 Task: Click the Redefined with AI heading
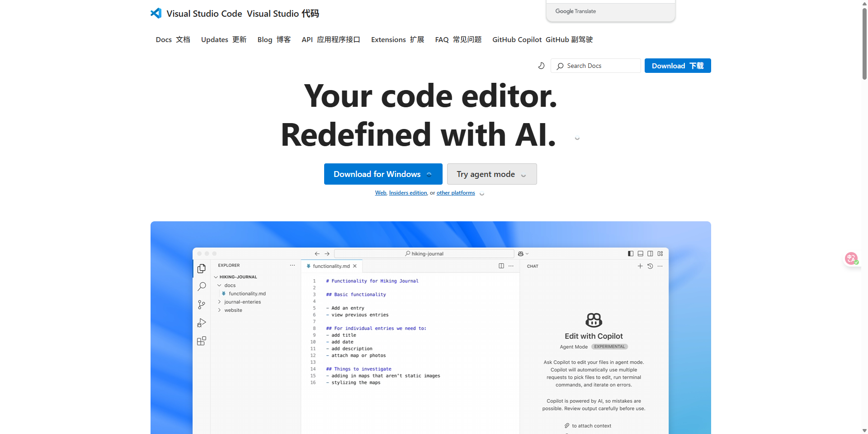pyautogui.click(x=419, y=135)
